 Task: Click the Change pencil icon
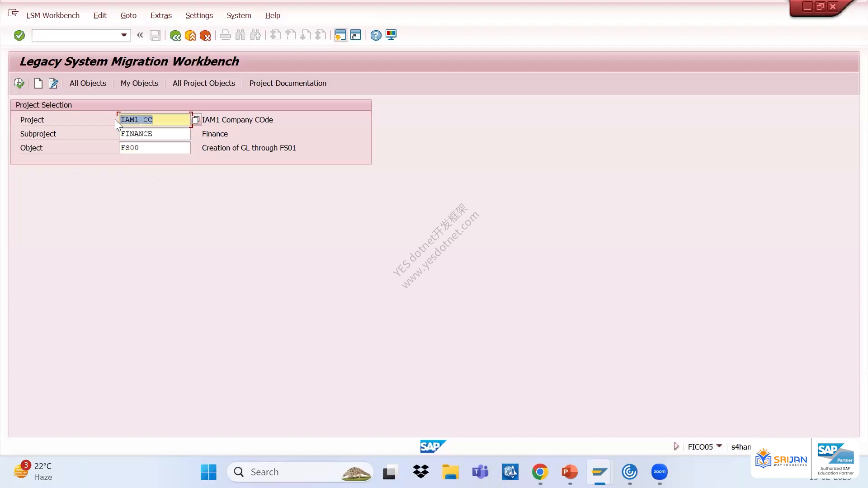click(53, 83)
